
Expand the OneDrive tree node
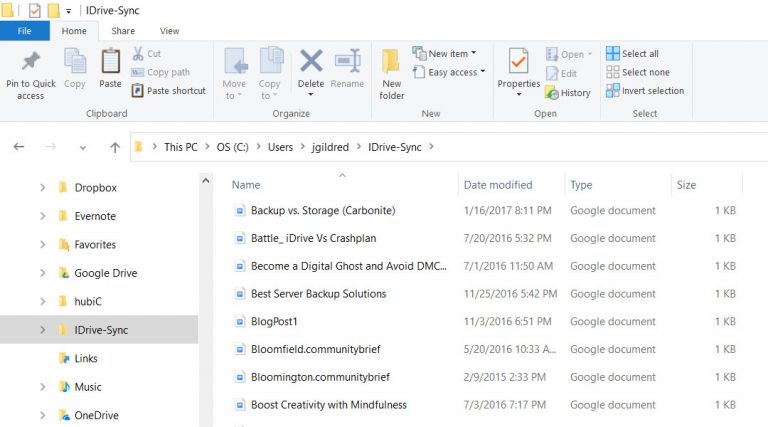[43, 415]
